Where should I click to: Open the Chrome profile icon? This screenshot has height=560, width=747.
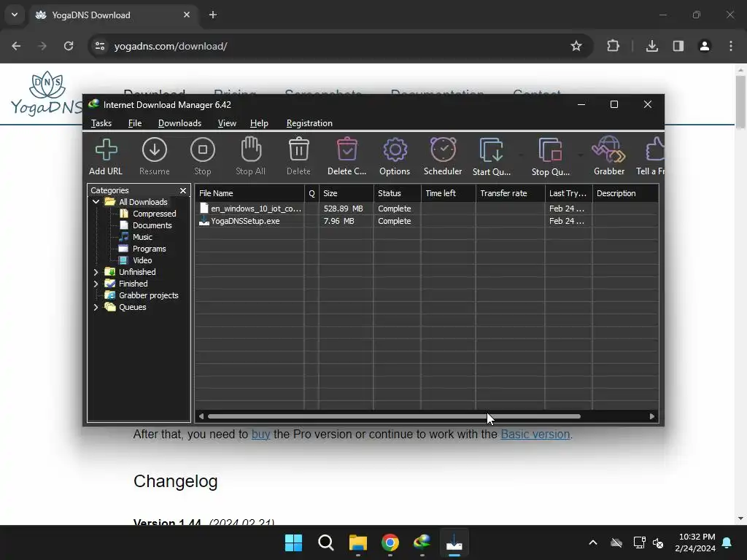pyautogui.click(x=704, y=46)
